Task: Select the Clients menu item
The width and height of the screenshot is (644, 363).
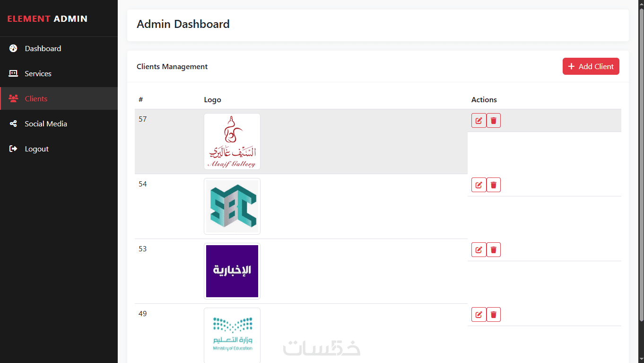Action: coord(59,98)
